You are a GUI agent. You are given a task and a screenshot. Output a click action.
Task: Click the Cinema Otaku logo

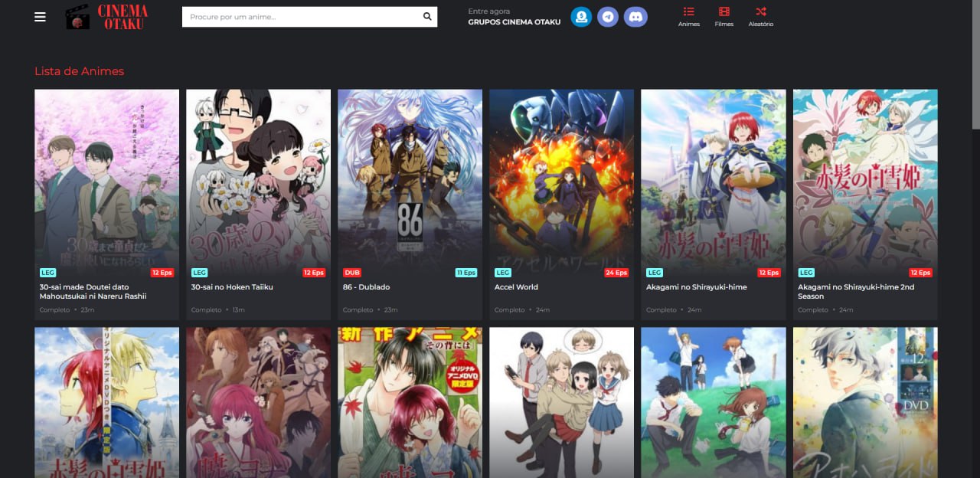[x=107, y=17]
